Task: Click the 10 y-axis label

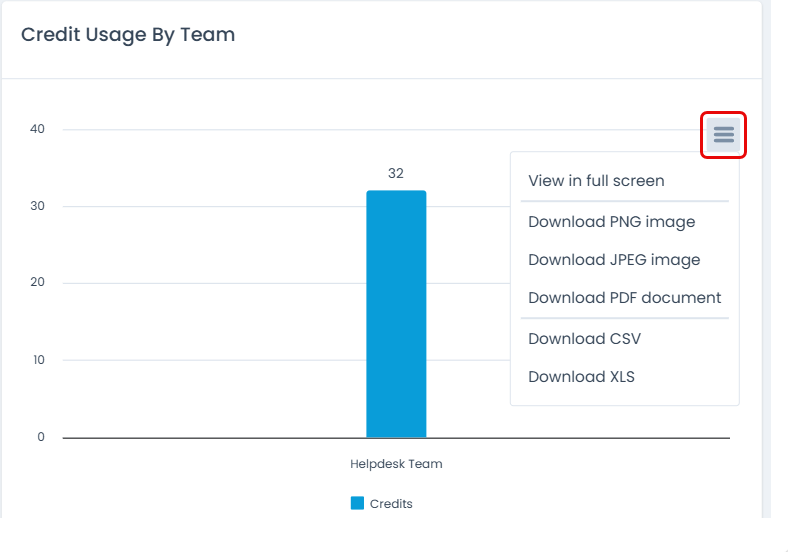Action: point(38,360)
